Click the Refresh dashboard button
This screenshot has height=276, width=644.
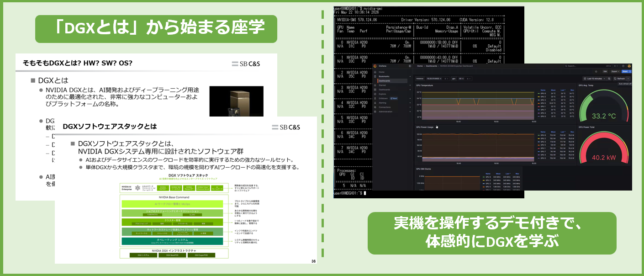click(x=619, y=79)
